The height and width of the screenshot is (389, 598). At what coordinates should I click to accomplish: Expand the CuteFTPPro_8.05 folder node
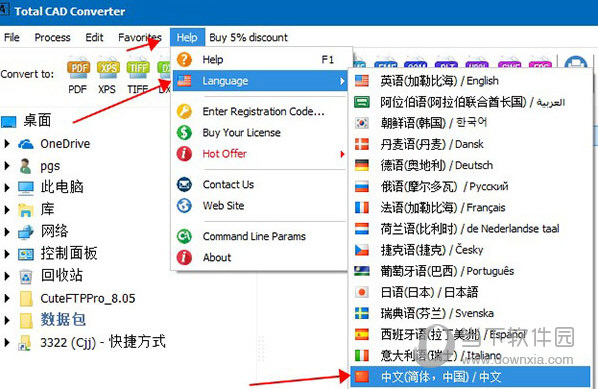tap(6, 298)
